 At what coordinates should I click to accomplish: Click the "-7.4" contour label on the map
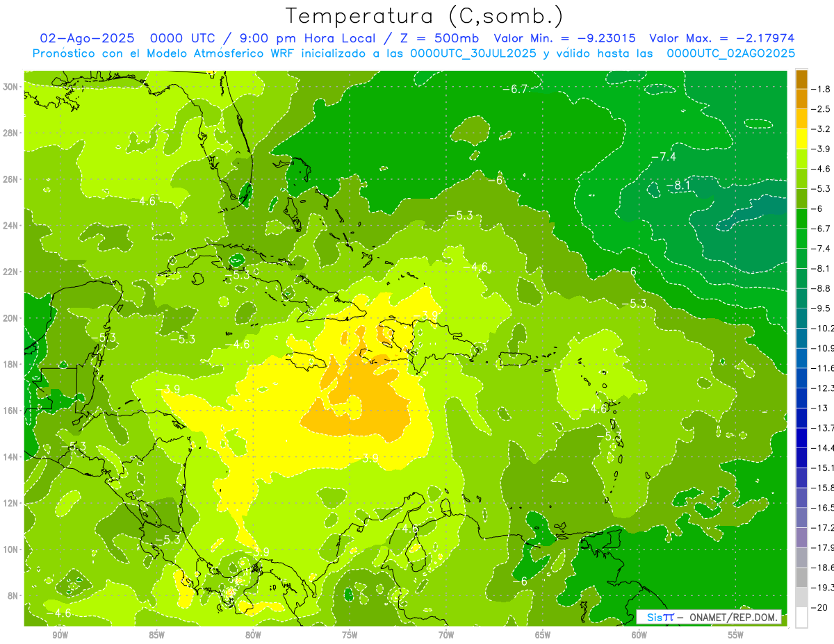664,156
